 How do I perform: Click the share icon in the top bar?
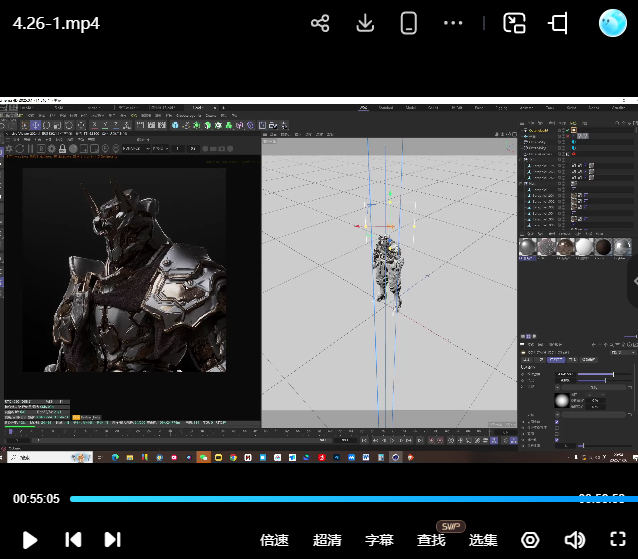[320, 23]
